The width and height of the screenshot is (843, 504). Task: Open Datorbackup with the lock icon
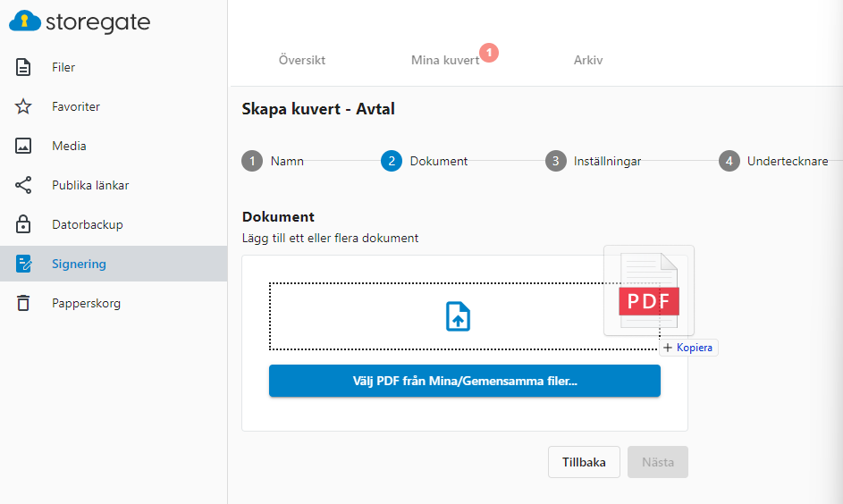pos(23,224)
